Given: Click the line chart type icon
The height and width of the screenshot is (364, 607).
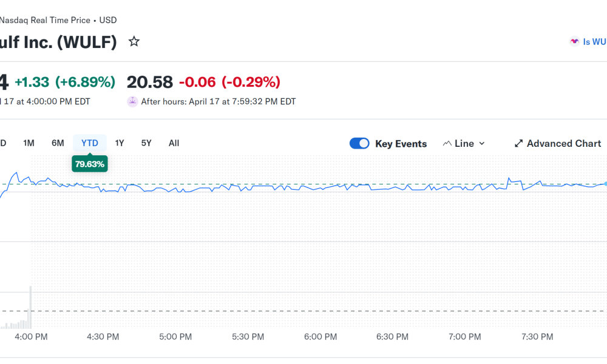Looking at the screenshot, I should [447, 144].
